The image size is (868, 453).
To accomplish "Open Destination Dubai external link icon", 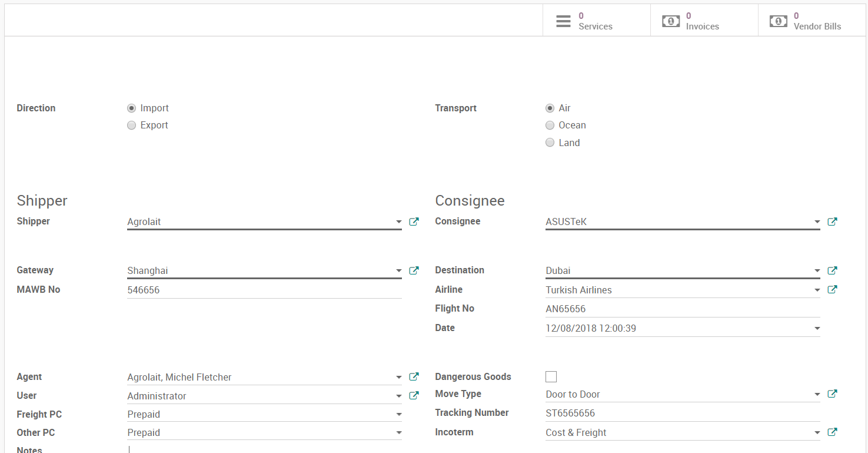I will [832, 271].
